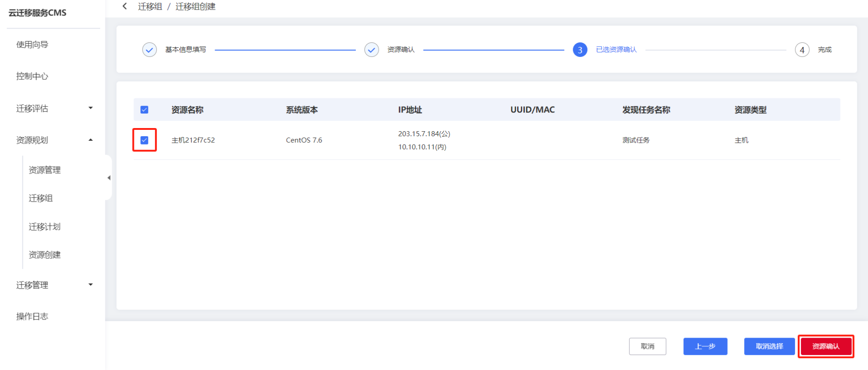Go to 控制中心 in the sidebar
The width and height of the screenshot is (868, 370).
pyautogui.click(x=32, y=76)
